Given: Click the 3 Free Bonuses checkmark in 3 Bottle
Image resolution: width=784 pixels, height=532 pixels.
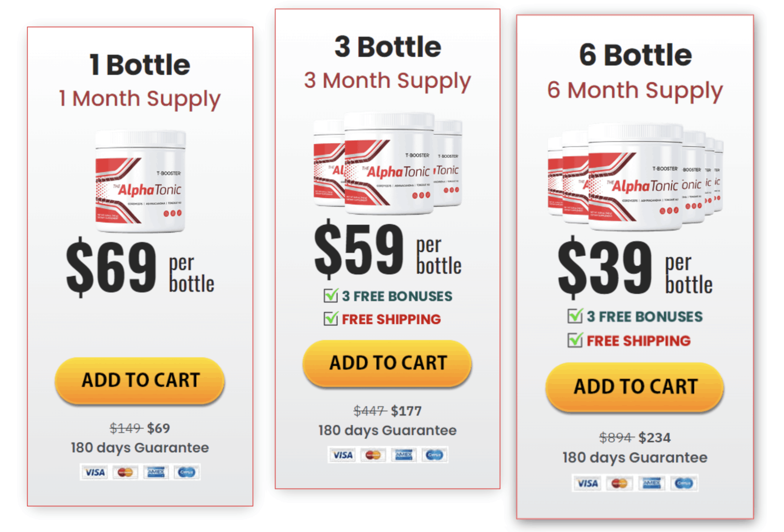Looking at the screenshot, I should 331,295.
